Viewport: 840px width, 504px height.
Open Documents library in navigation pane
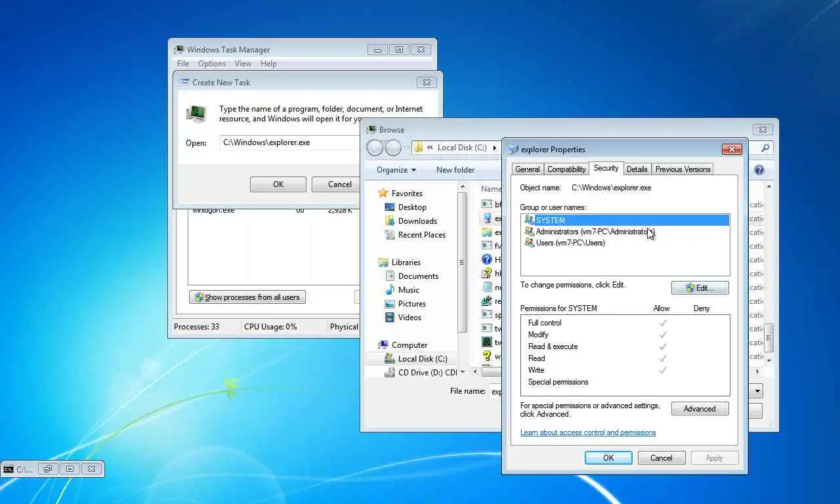coord(418,276)
